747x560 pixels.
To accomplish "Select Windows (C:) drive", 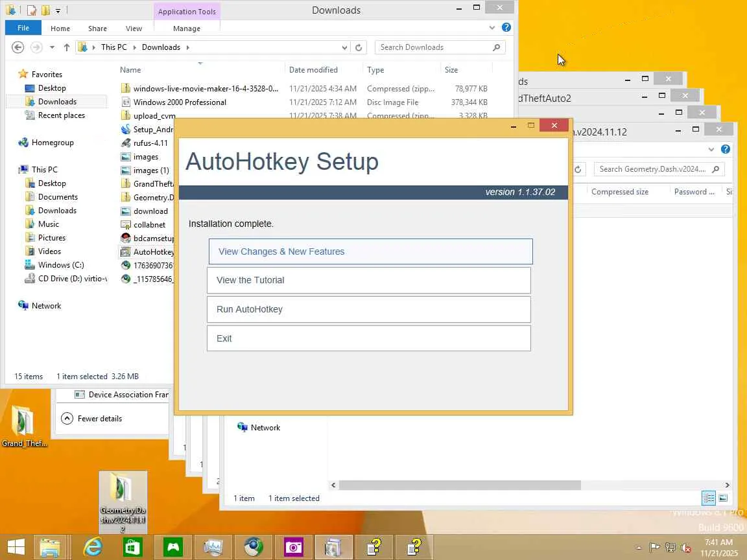I will tap(61, 264).
